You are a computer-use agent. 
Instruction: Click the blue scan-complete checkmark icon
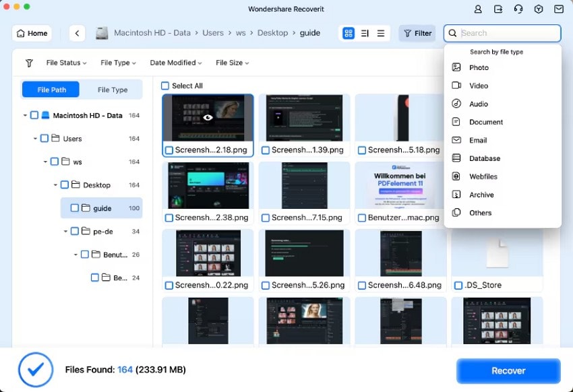(x=36, y=370)
